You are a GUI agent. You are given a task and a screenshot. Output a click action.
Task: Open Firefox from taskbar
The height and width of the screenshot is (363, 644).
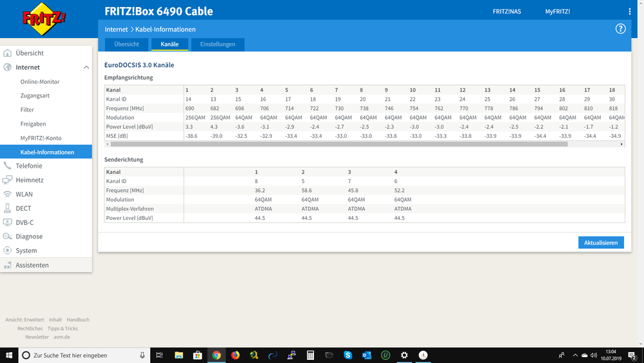coord(235,355)
